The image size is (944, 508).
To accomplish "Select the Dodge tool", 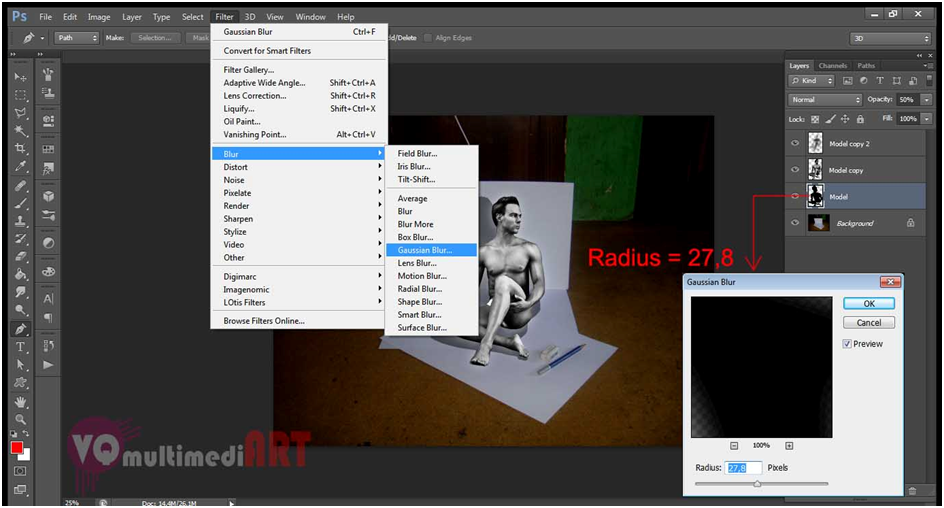I will pyautogui.click(x=20, y=310).
